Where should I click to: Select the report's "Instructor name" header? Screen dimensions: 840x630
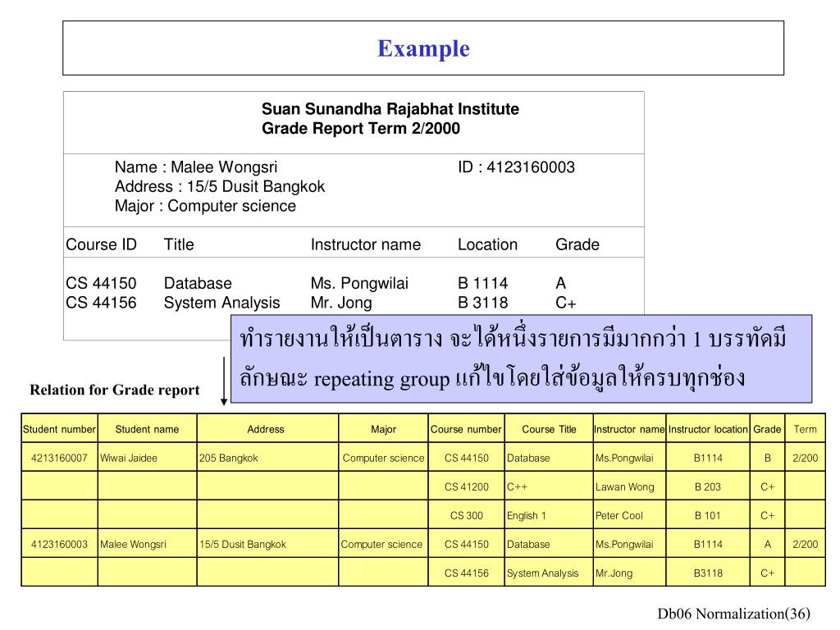click(366, 244)
